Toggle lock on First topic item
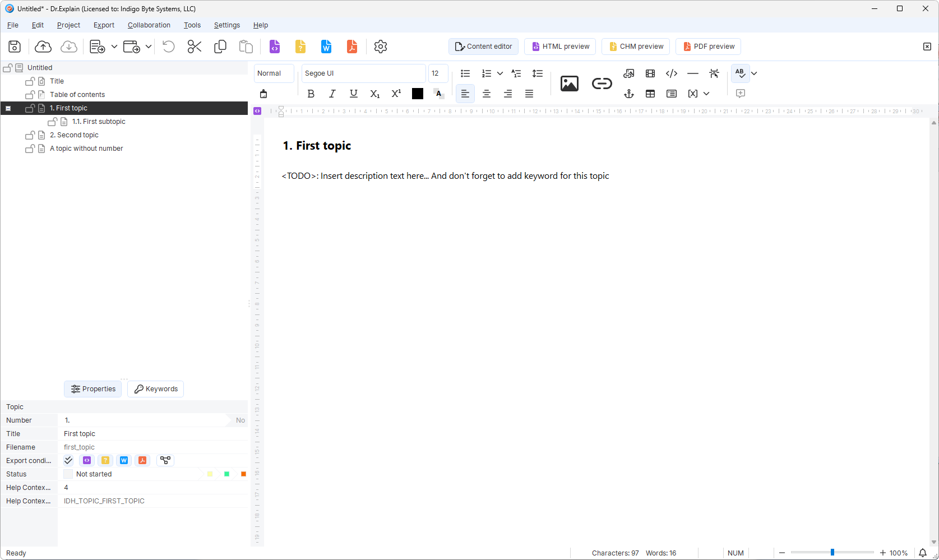 click(x=30, y=108)
